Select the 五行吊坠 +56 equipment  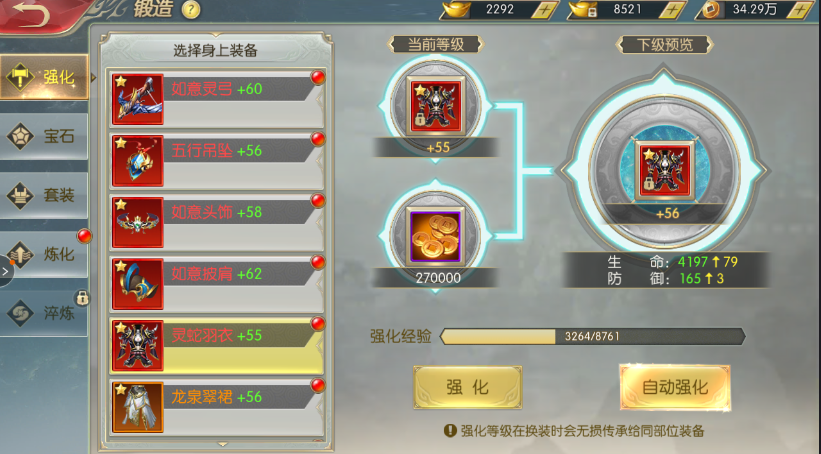[x=217, y=161]
